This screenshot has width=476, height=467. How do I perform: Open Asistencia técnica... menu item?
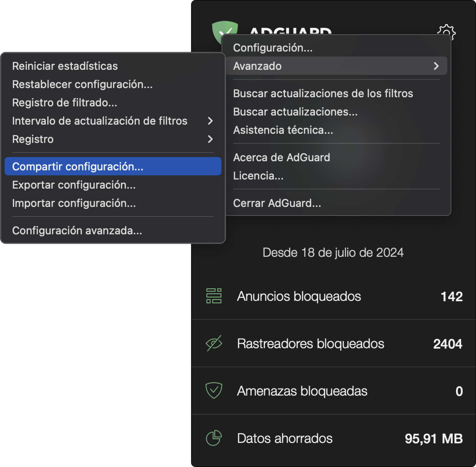pos(336,130)
